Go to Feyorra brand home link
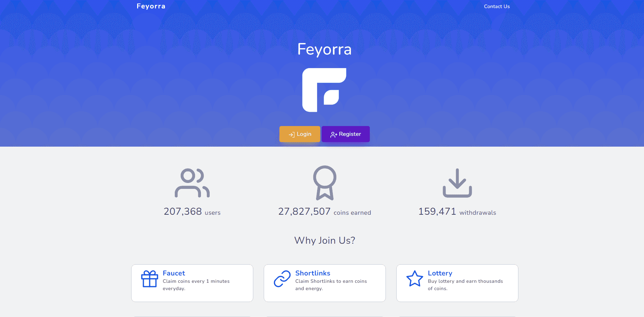The image size is (644, 317). pyautogui.click(x=151, y=6)
